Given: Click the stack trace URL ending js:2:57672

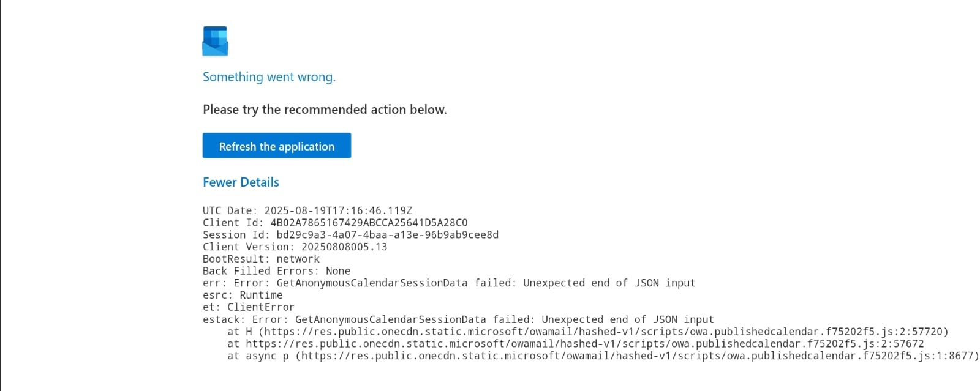Looking at the screenshot, I should point(585,344).
